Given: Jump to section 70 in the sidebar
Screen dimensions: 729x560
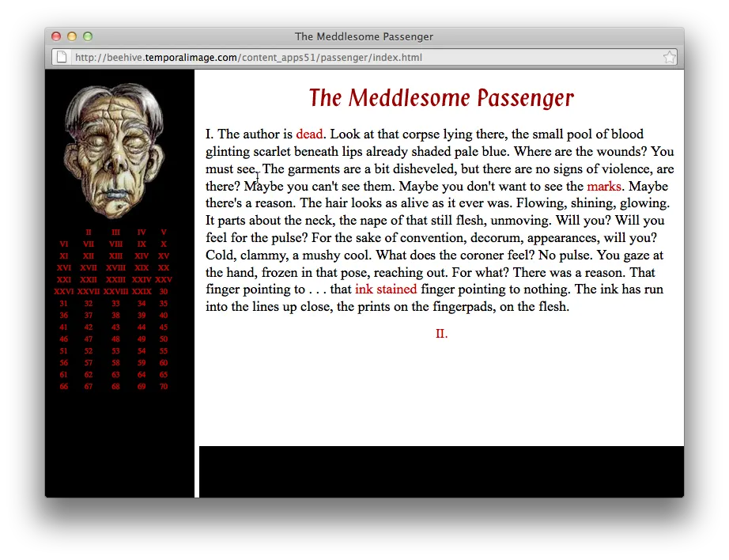Looking at the screenshot, I should point(164,387).
